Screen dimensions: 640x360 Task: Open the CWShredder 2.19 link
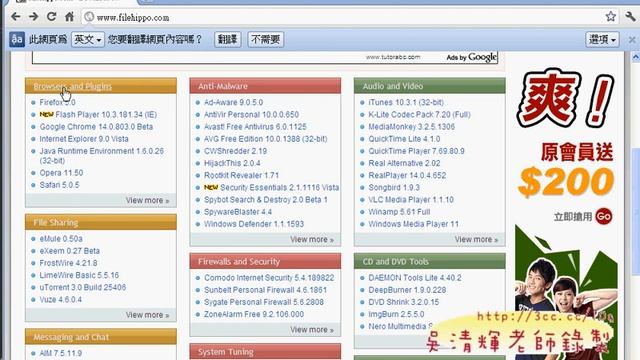(236, 151)
